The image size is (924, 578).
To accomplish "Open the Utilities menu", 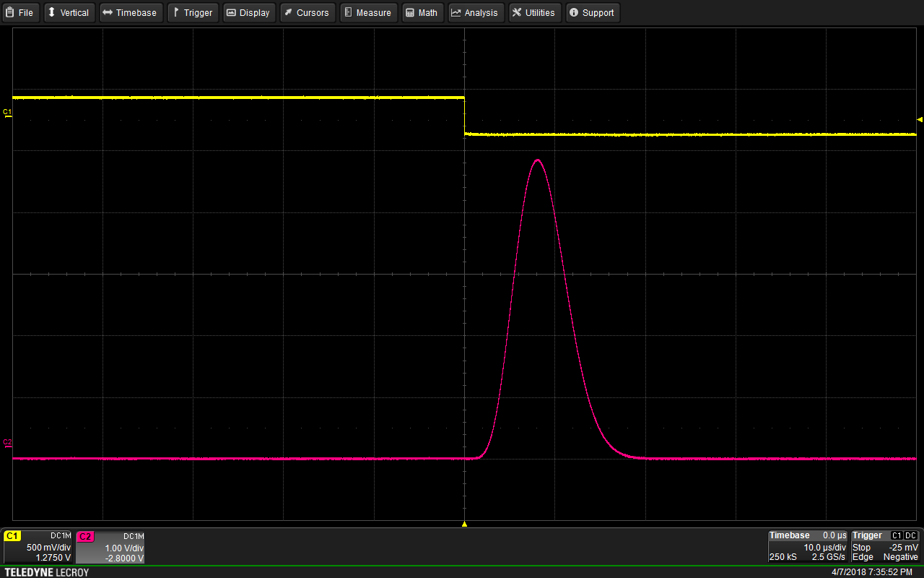I will point(533,12).
